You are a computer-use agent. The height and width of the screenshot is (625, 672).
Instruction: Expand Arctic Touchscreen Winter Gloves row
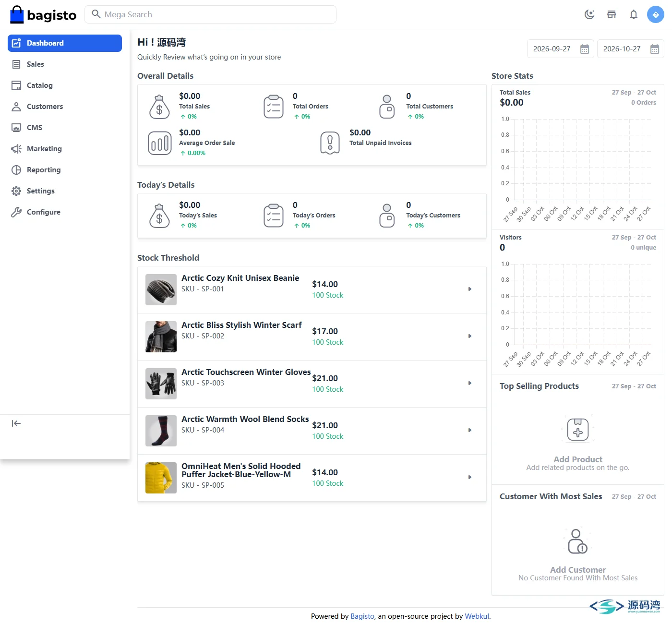(x=470, y=383)
